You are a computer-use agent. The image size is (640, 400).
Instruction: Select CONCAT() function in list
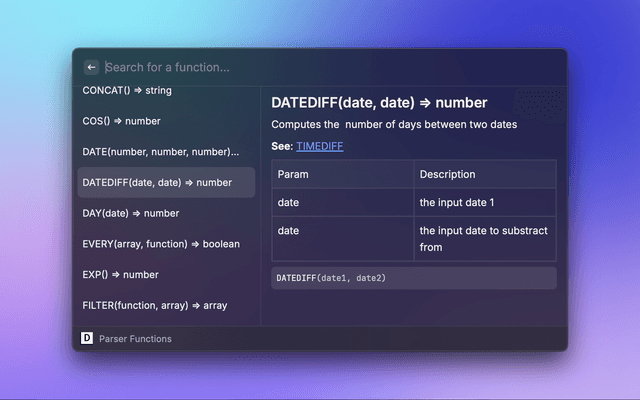(x=127, y=91)
